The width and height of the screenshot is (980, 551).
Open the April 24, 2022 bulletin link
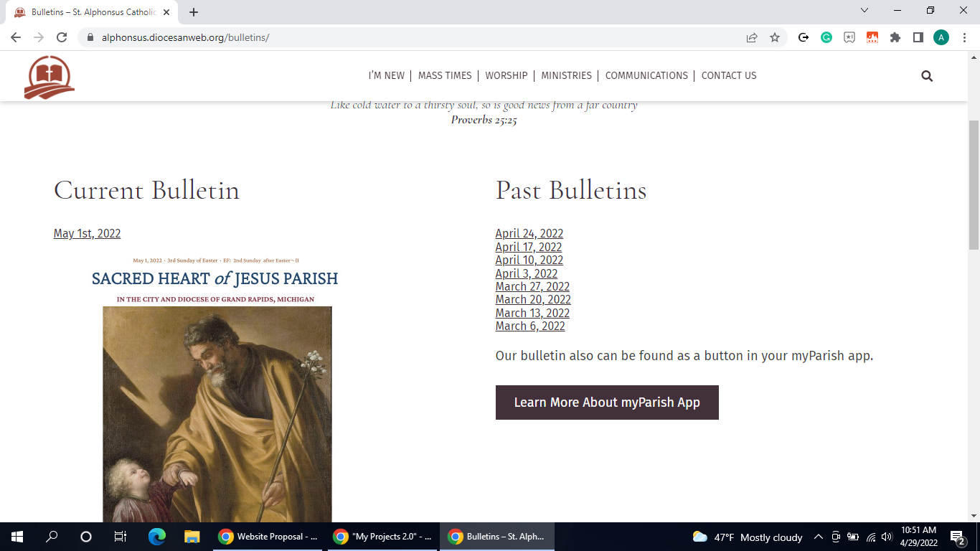(529, 234)
